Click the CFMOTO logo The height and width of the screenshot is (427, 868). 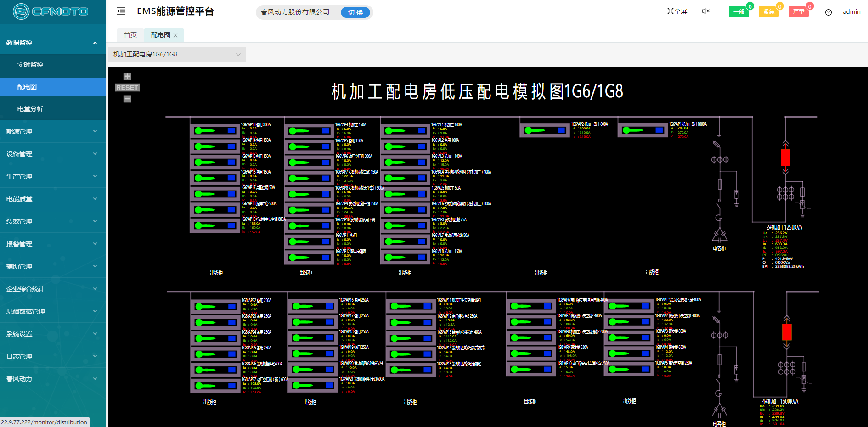tap(51, 11)
